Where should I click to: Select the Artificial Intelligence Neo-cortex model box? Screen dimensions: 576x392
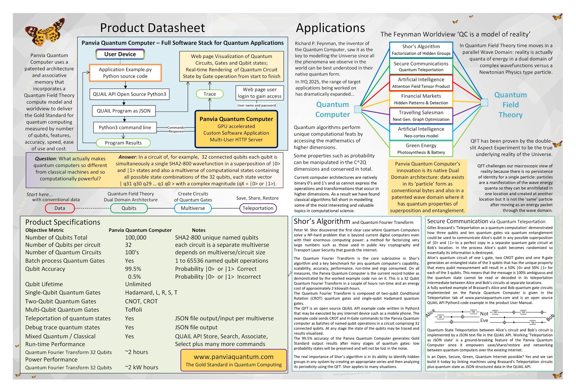[421, 132]
